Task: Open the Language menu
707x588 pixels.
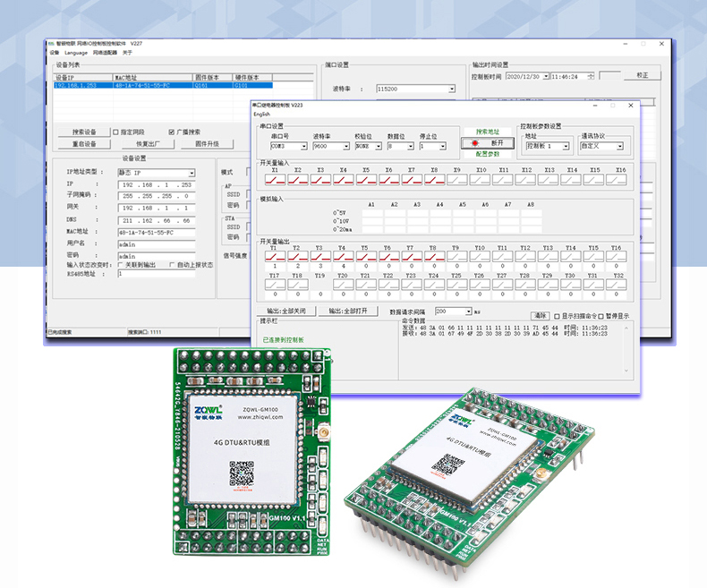Action: (x=76, y=53)
